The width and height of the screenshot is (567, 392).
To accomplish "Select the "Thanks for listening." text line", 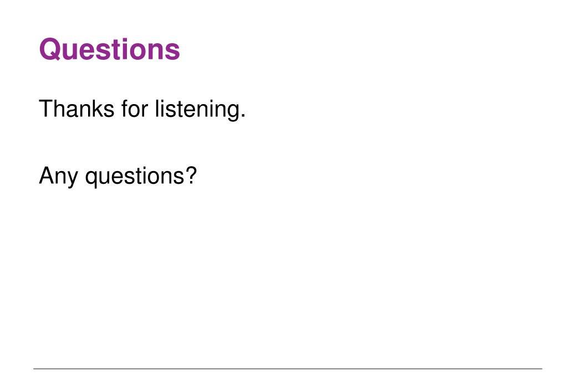I will 142,110.
